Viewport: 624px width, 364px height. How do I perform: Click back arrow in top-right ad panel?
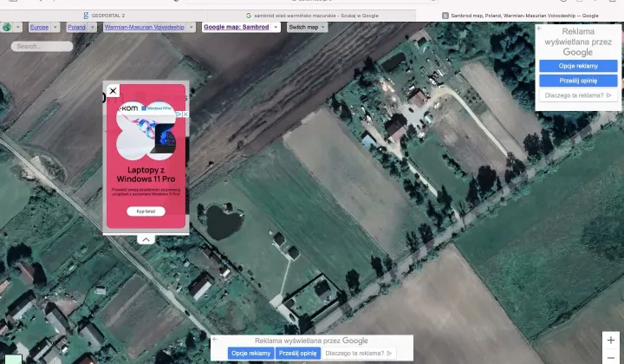tap(539, 29)
